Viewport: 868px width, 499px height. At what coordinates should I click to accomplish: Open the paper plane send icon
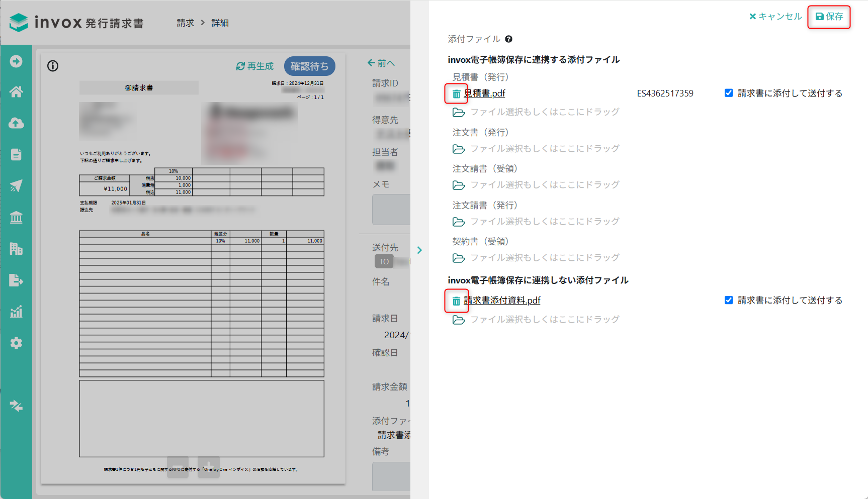tap(16, 186)
